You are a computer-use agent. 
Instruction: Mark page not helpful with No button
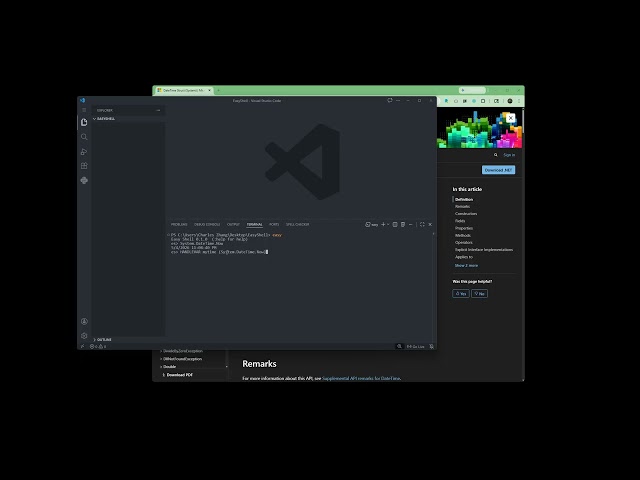click(x=480, y=293)
